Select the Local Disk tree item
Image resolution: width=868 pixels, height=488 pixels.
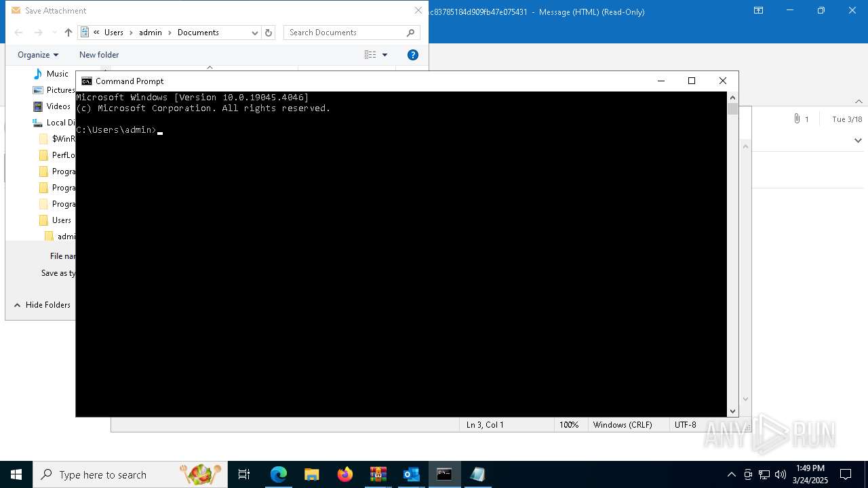tap(54, 123)
